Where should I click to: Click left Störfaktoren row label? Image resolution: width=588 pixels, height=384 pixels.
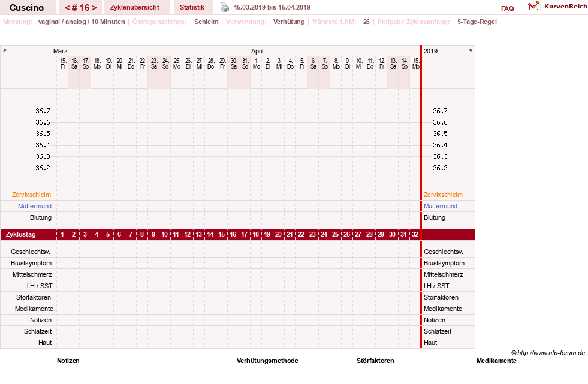pos(34,297)
